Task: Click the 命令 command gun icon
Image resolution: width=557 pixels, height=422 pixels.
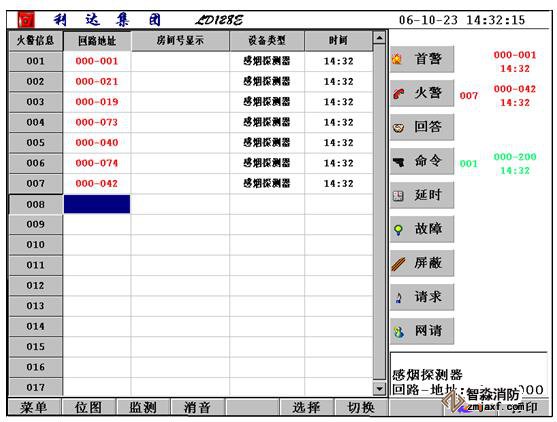Action: (399, 162)
